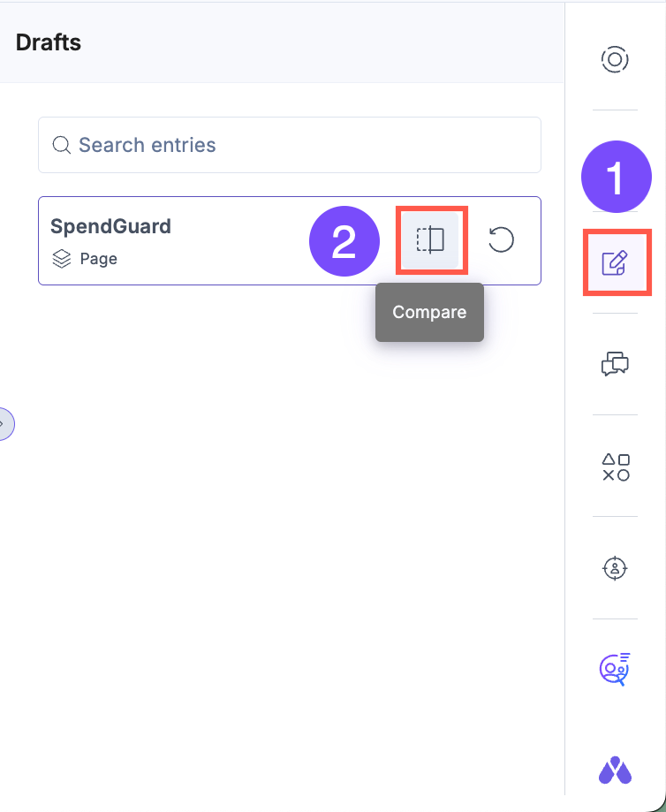This screenshot has width=666, height=812.
Task: Select the SpendGuard entry title
Action: coord(110,226)
